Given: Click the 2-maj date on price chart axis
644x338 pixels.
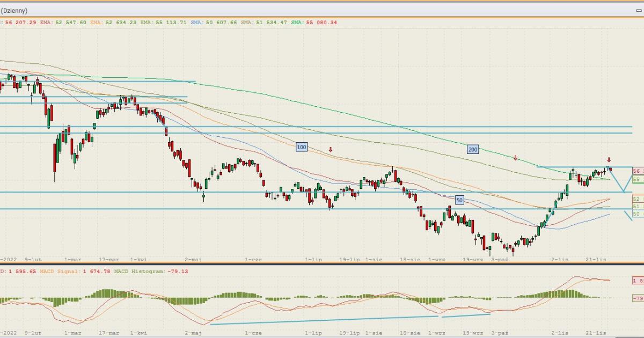Looking at the screenshot, I should [x=193, y=259].
